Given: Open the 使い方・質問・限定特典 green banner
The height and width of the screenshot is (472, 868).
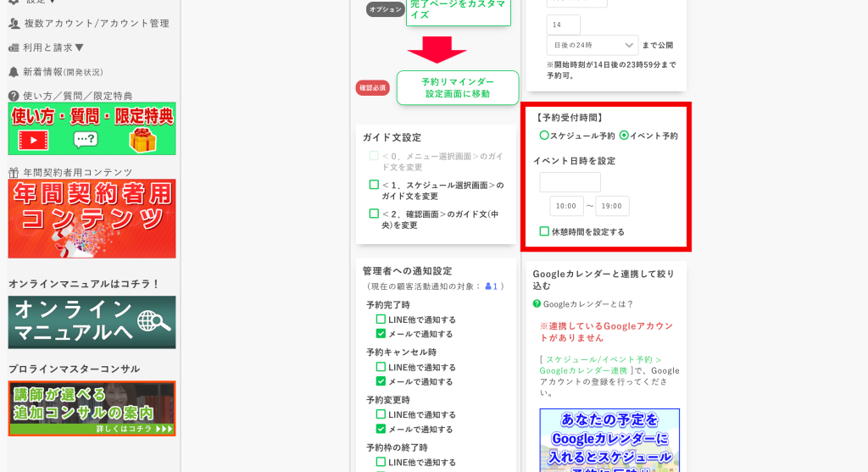Looking at the screenshot, I should coord(92,128).
